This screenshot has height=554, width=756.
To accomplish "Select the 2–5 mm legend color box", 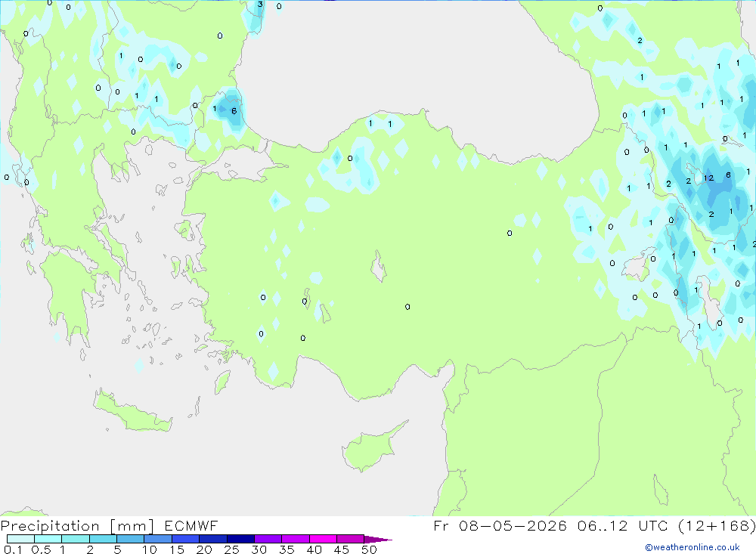I will pyautogui.click(x=103, y=539).
